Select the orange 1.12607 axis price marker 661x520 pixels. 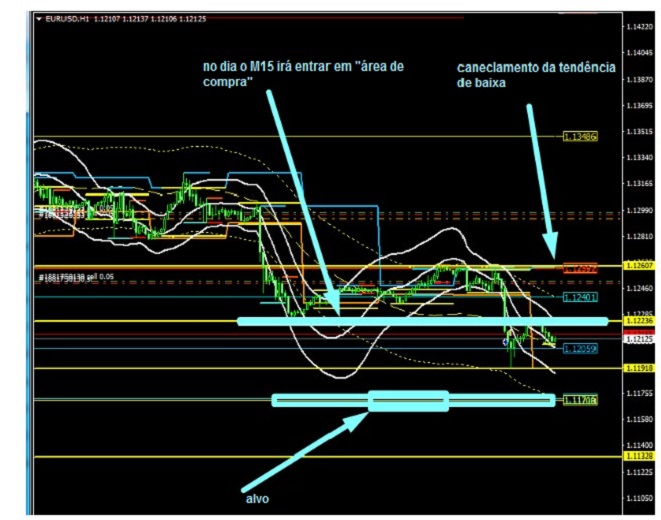pos(634,266)
